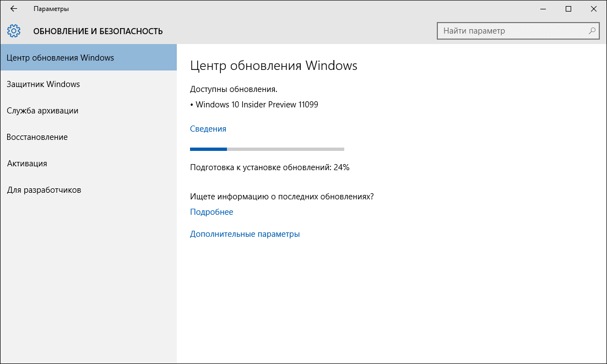The image size is (607, 364).
Task: Click the magnifier icon in search box
Action: [x=591, y=31]
